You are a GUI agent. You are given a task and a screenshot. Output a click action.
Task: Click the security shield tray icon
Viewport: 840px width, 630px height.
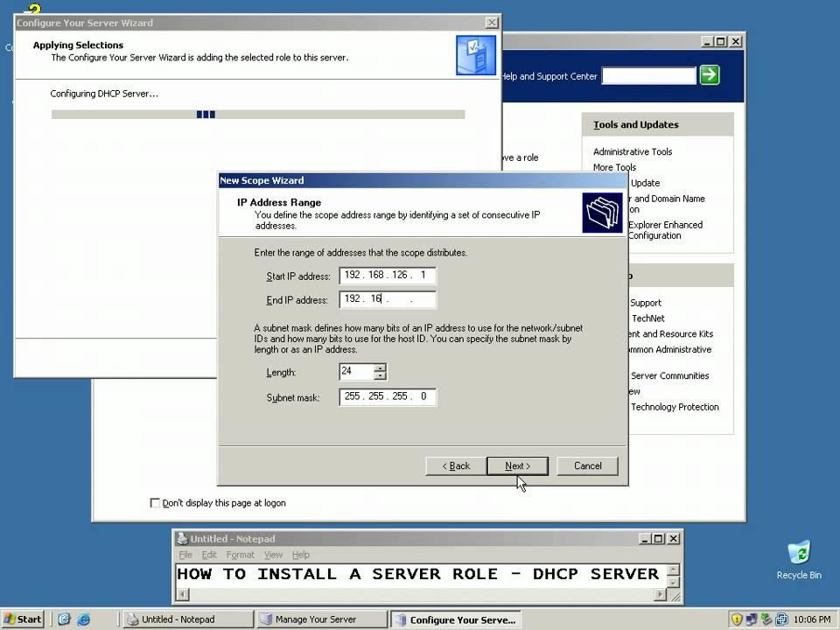[737, 619]
